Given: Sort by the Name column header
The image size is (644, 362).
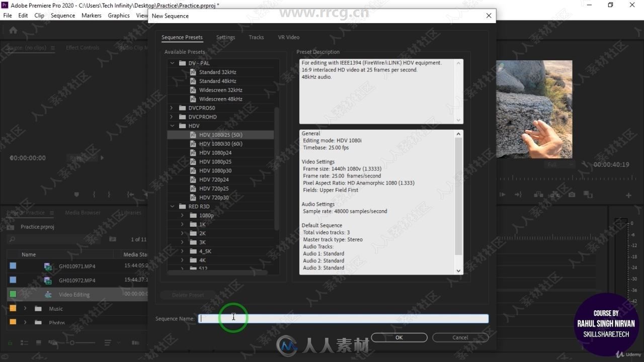Looking at the screenshot, I should click(29, 254).
